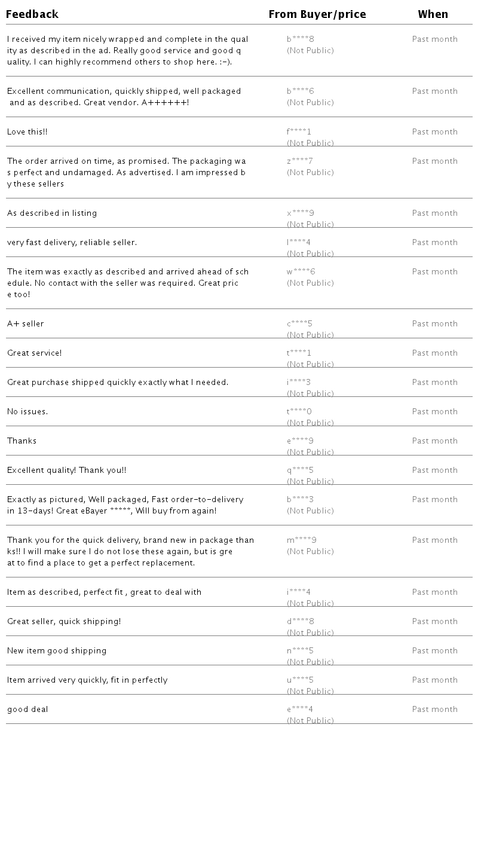
Task: Click the Feedback column header
Action: tap(32, 14)
